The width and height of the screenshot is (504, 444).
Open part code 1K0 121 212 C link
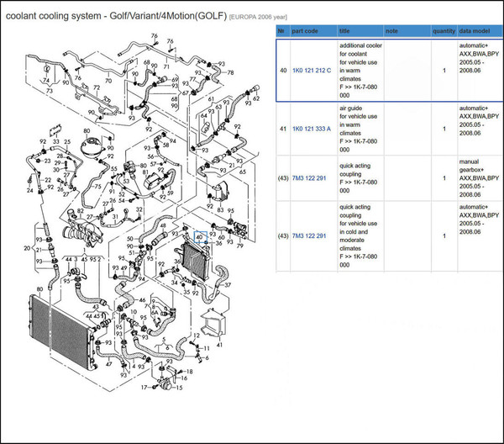pyautogui.click(x=312, y=71)
